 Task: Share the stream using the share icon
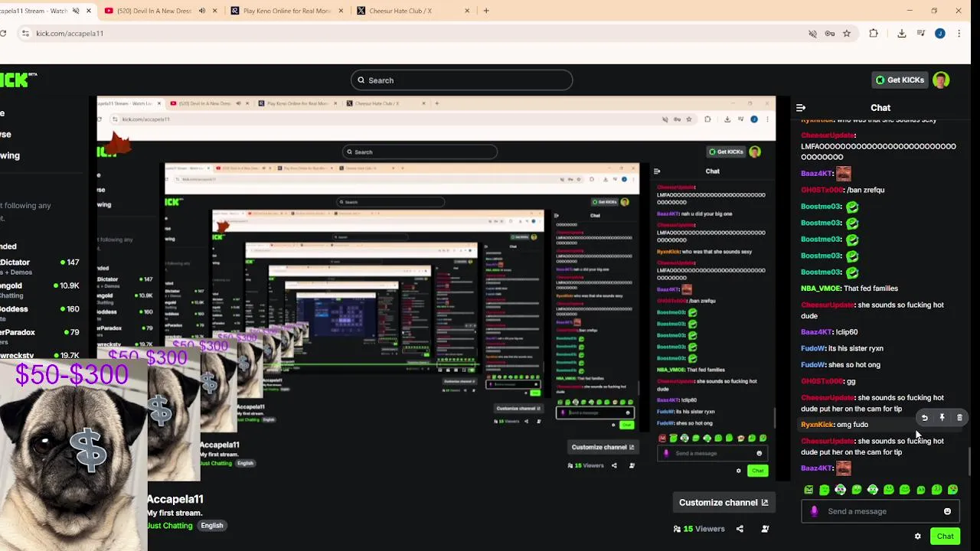click(740, 529)
